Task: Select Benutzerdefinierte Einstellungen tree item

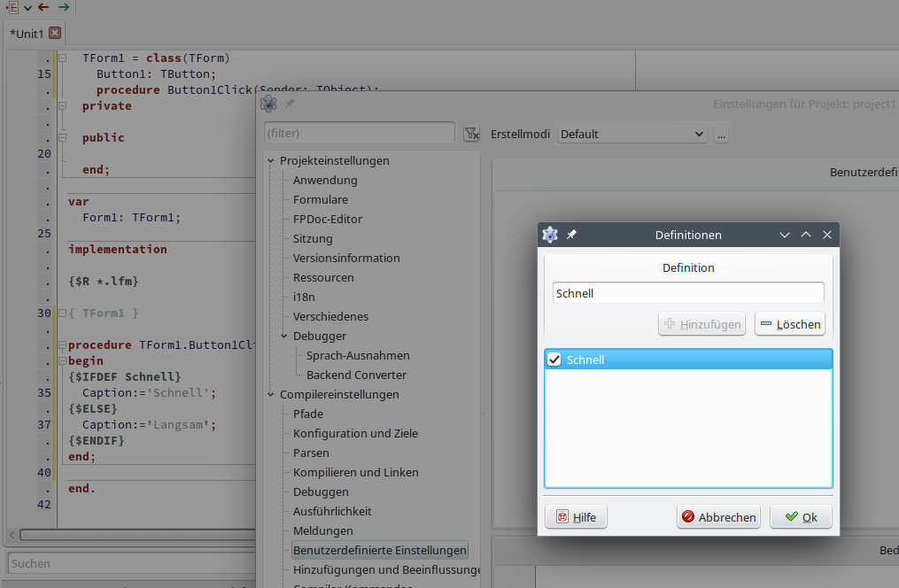Action: [x=380, y=550]
